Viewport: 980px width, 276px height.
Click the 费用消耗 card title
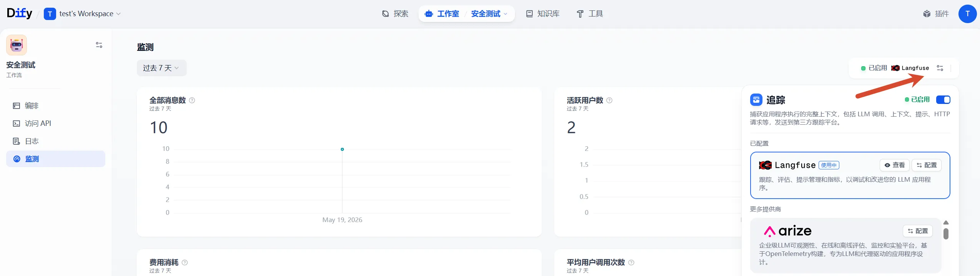click(164, 263)
